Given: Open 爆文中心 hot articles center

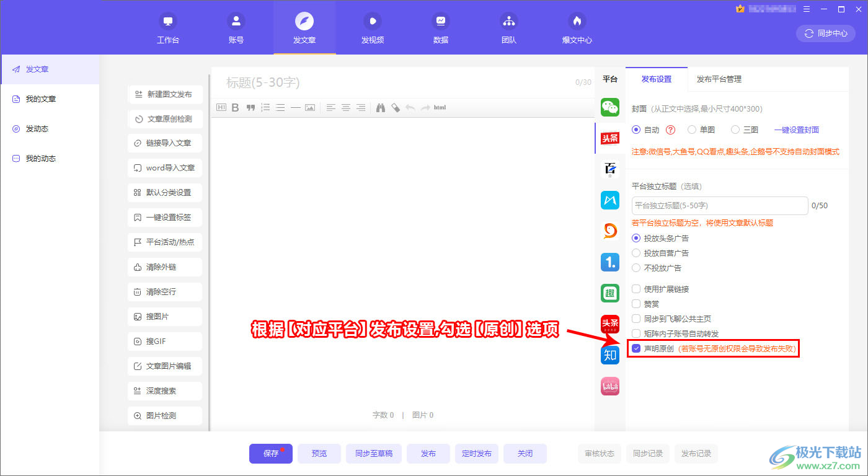Looking at the screenshot, I should [577, 28].
